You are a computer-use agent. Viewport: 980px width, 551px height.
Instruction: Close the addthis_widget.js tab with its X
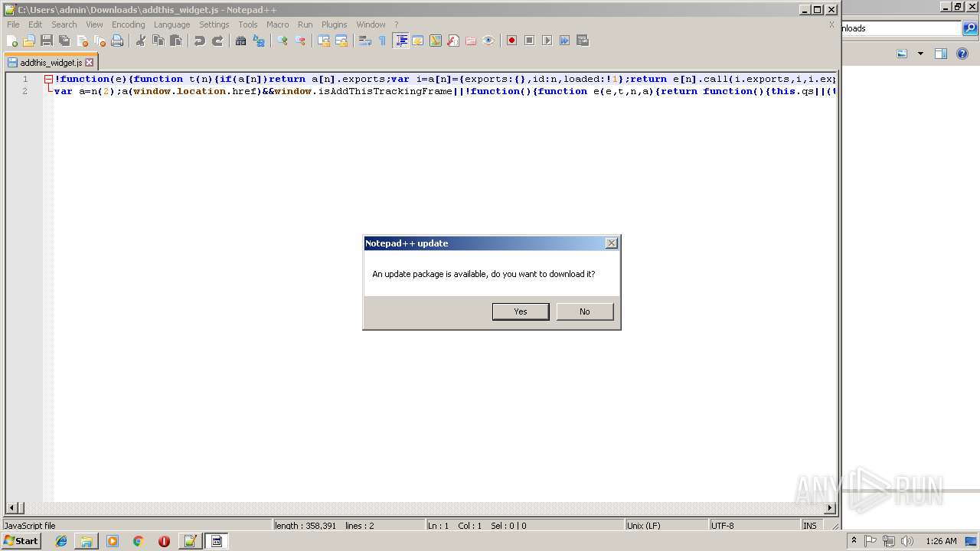(x=89, y=63)
